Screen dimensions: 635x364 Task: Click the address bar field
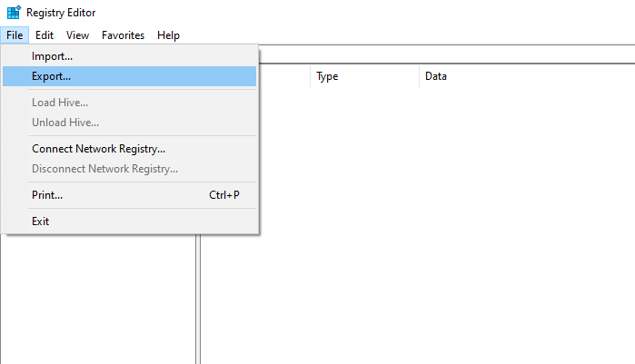pyautogui.click(x=447, y=54)
